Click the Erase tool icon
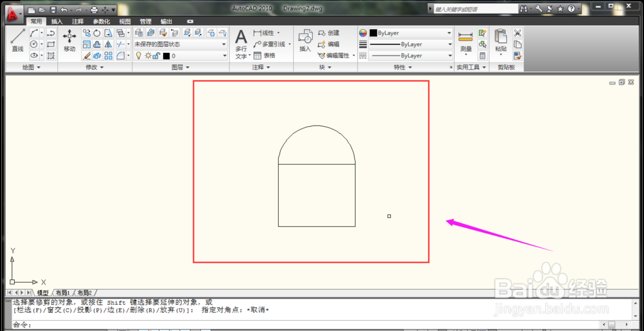Viewport: 644px width, 331px height. (86, 55)
